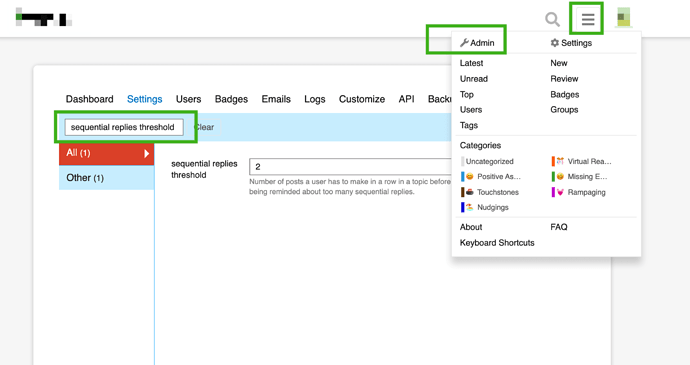Open the Categories heading link
Viewport: 690px width, 365px height.
tap(480, 145)
